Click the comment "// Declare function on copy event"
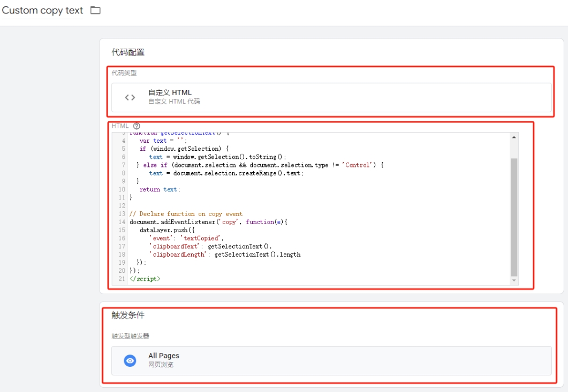Image resolution: width=568 pixels, height=392 pixels. click(186, 214)
